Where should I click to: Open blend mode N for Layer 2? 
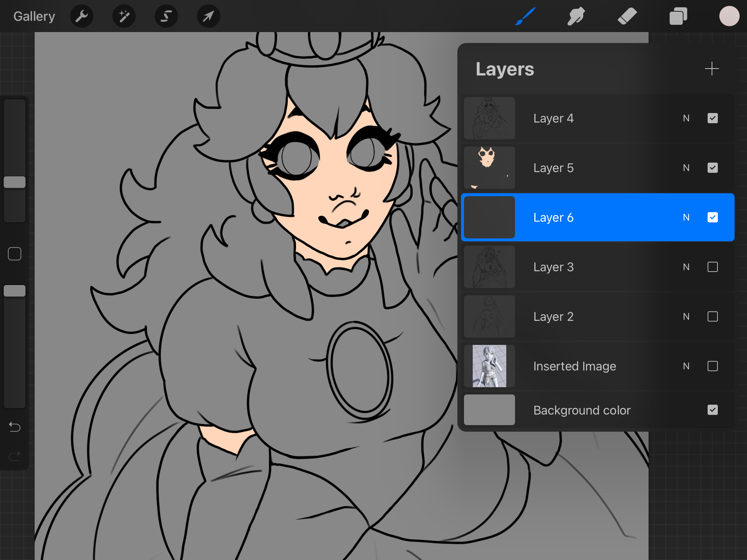pyautogui.click(x=686, y=316)
